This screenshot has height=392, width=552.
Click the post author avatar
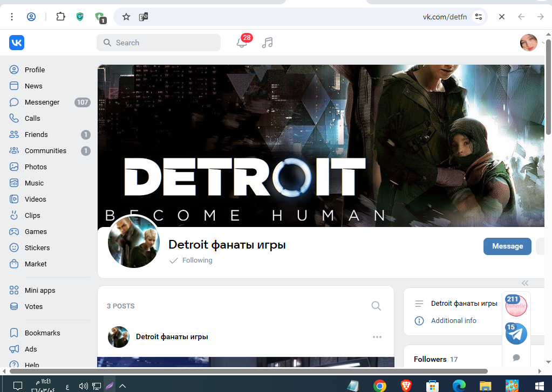(119, 337)
